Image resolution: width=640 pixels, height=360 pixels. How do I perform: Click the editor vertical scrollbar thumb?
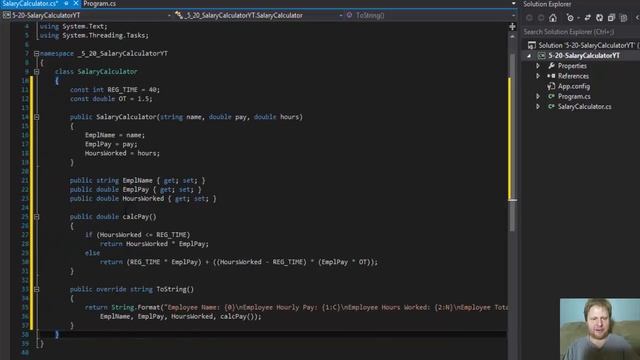pos(513,143)
